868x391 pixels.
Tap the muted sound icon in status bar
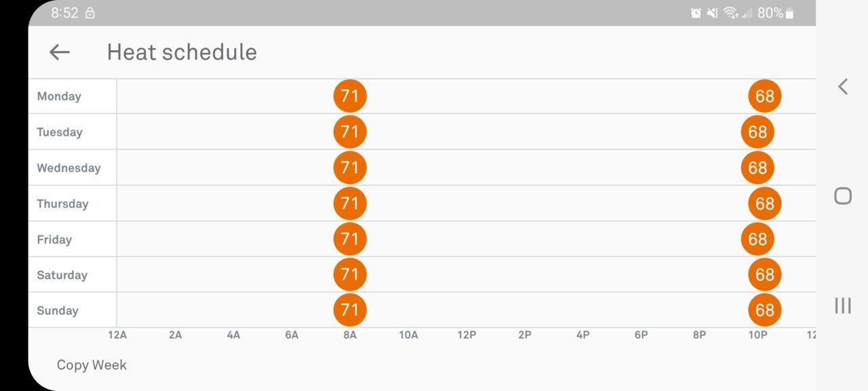click(x=713, y=13)
